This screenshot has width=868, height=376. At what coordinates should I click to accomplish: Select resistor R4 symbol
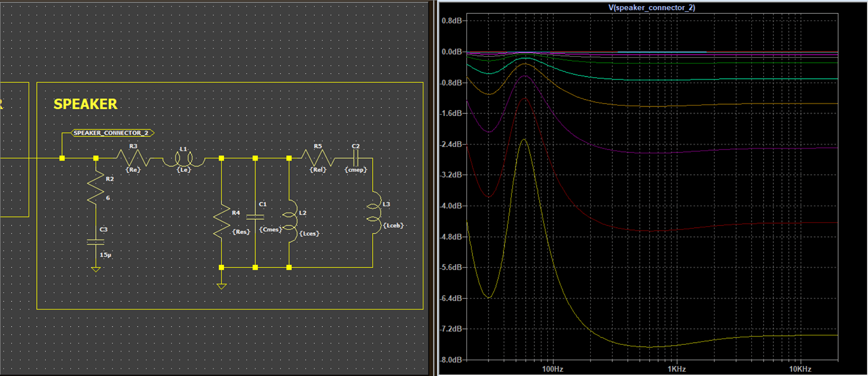coord(221,221)
